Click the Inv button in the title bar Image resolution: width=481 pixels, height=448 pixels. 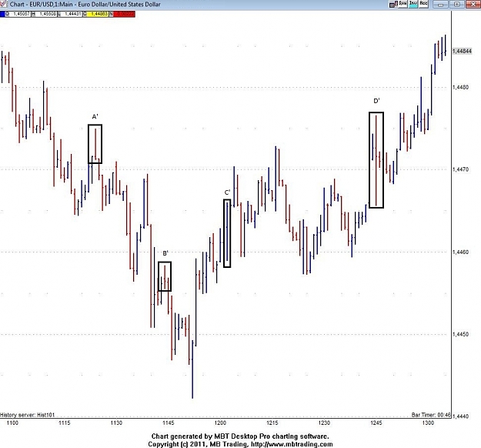[x=413, y=4]
